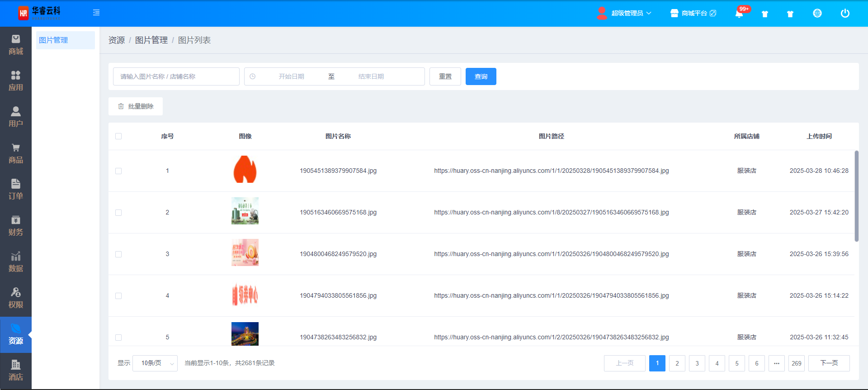
Task: Click the 批量删除 button
Action: coord(136,106)
